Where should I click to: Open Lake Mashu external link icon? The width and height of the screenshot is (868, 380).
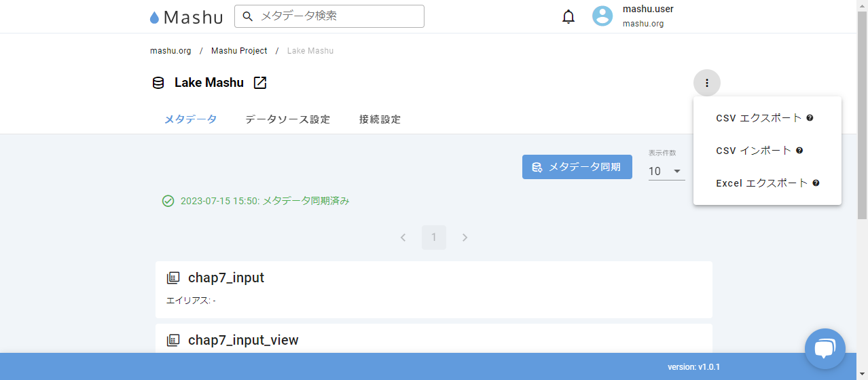(x=260, y=83)
